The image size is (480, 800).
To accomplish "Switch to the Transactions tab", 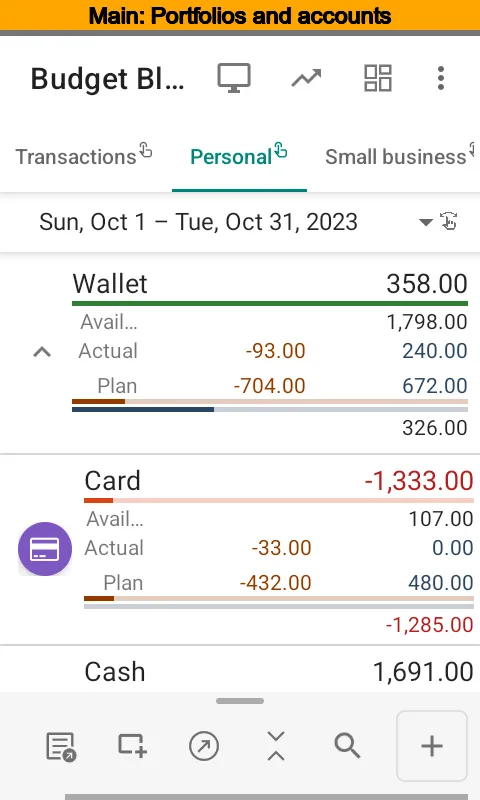I will 84,156.
